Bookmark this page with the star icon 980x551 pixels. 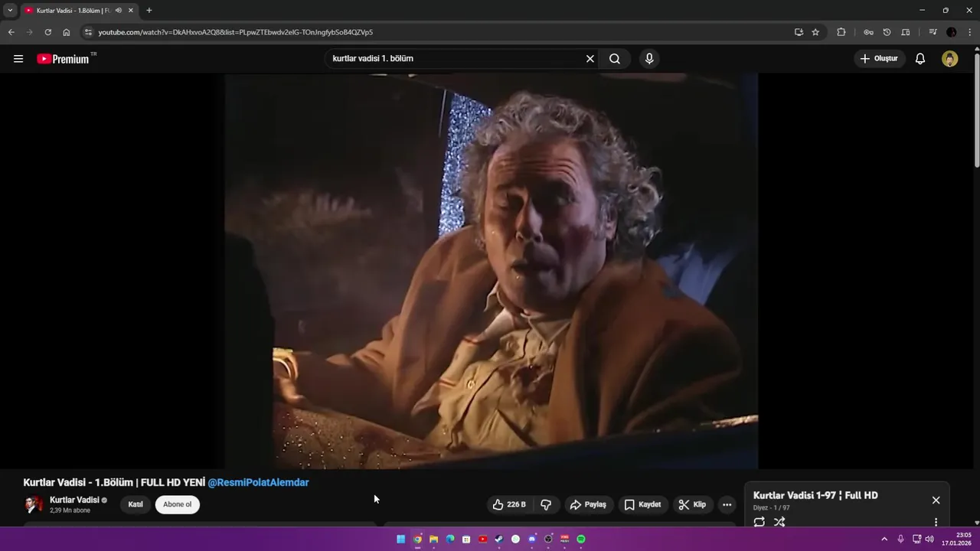pyautogui.click(x=815, y=32)
